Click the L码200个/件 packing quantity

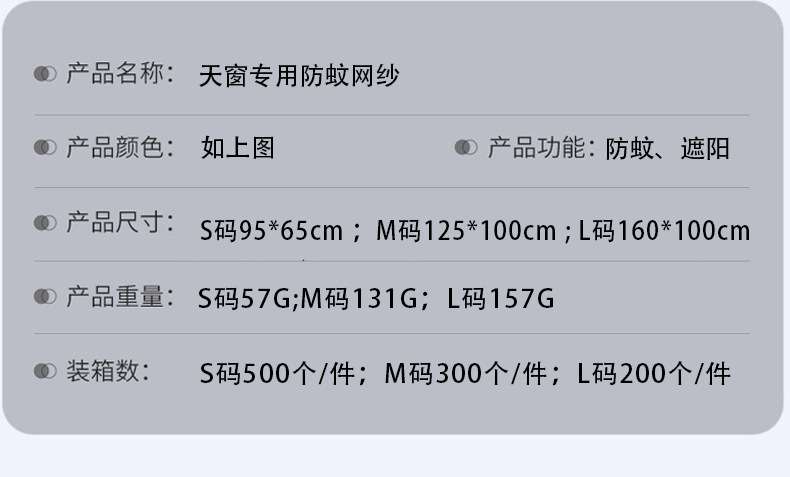(654, 374)
